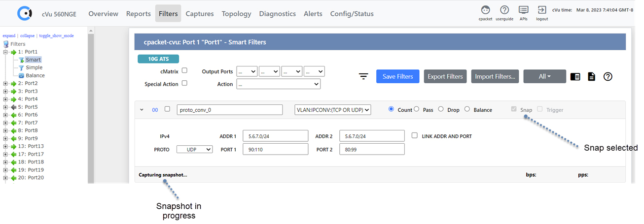Click the ADDR 1 input field

pyautogui.click(x=275, y=136)
